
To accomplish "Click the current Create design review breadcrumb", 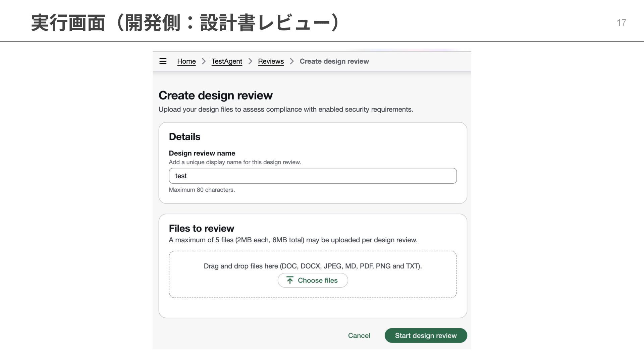I will click(334, 61).
